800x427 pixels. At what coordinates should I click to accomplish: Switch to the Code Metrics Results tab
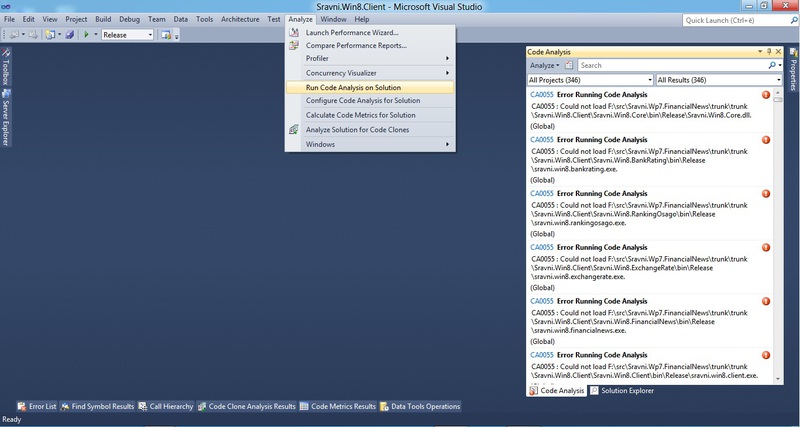[338, 407]
